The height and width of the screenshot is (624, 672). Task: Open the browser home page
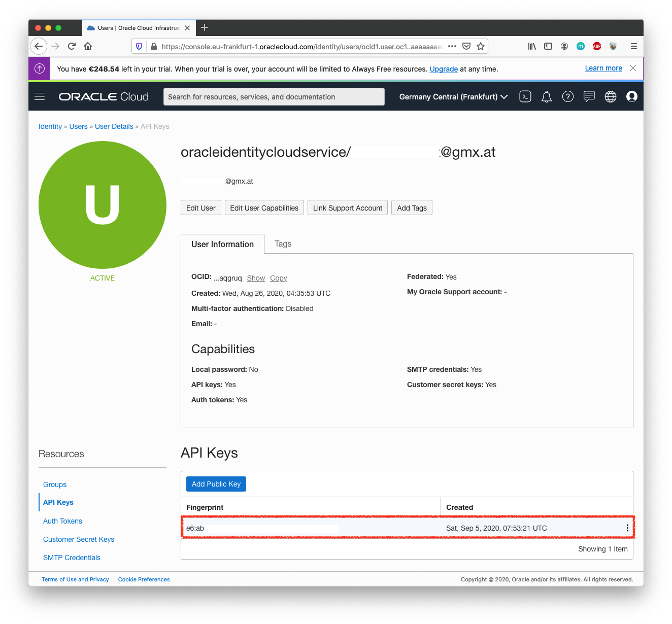(x=88, y=46)
